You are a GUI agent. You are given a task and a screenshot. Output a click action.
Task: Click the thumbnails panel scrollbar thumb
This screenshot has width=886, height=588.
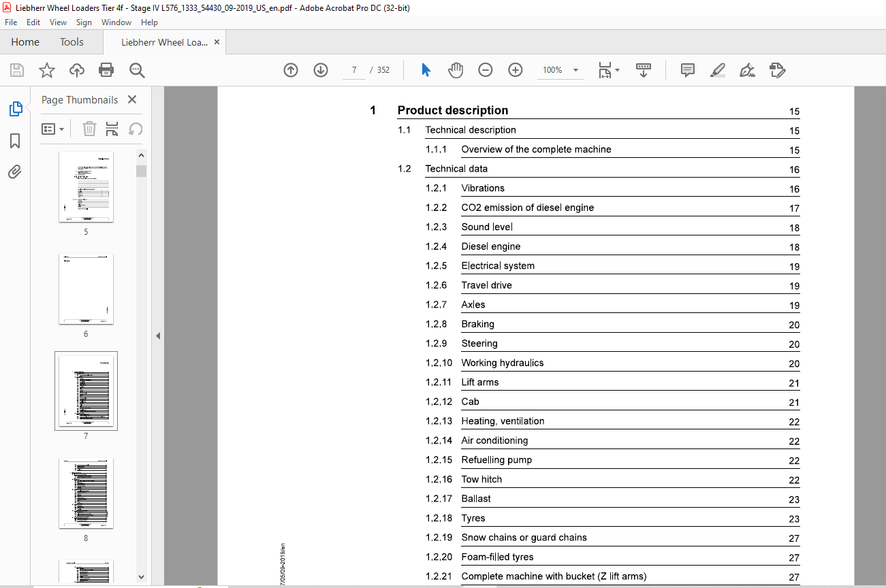point(141,171)
